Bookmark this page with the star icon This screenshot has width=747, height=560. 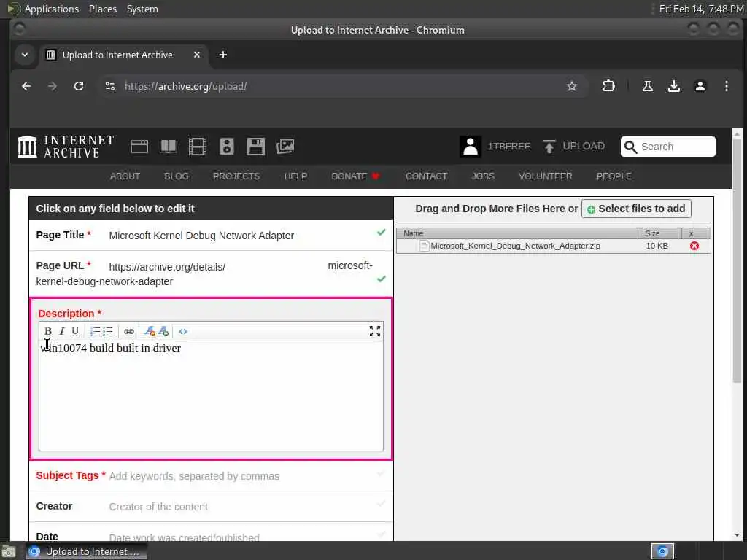pos(572,86)
